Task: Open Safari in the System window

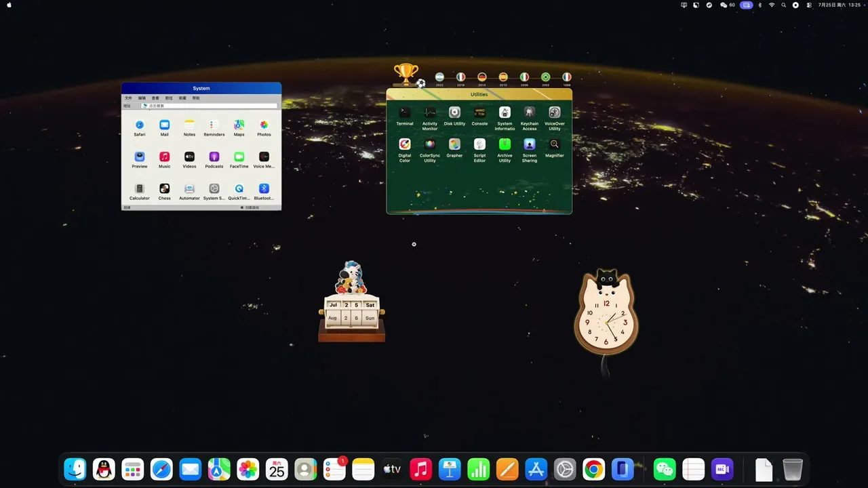Action: 140,125
